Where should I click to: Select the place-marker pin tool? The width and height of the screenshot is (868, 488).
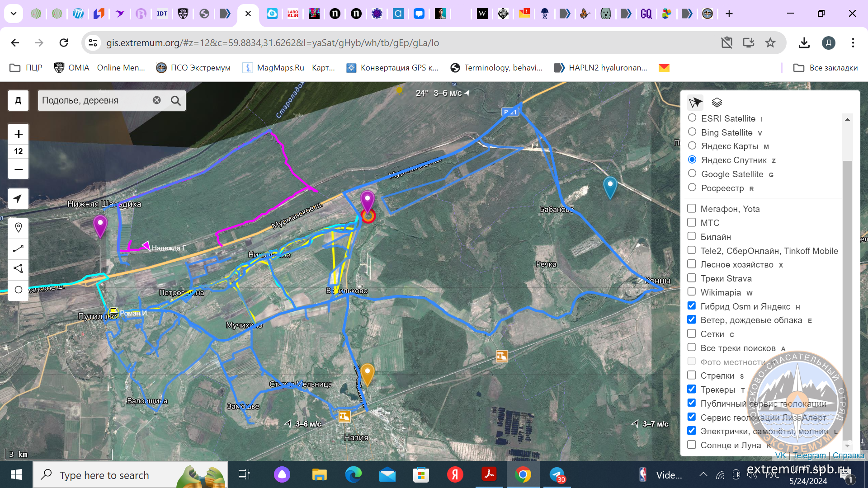19,228
